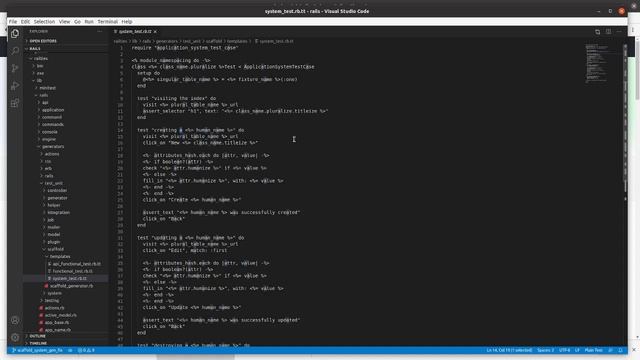640x360 pixels.
Task: Click the open changes icon in editor toolbar
Action: (x=598, y=31)
